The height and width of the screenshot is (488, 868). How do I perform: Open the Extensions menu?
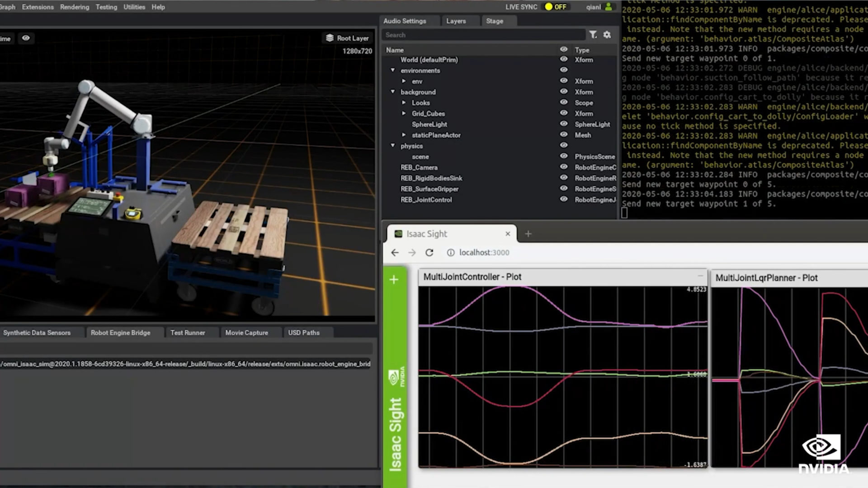pyautogui.click(x=38, y=7)
